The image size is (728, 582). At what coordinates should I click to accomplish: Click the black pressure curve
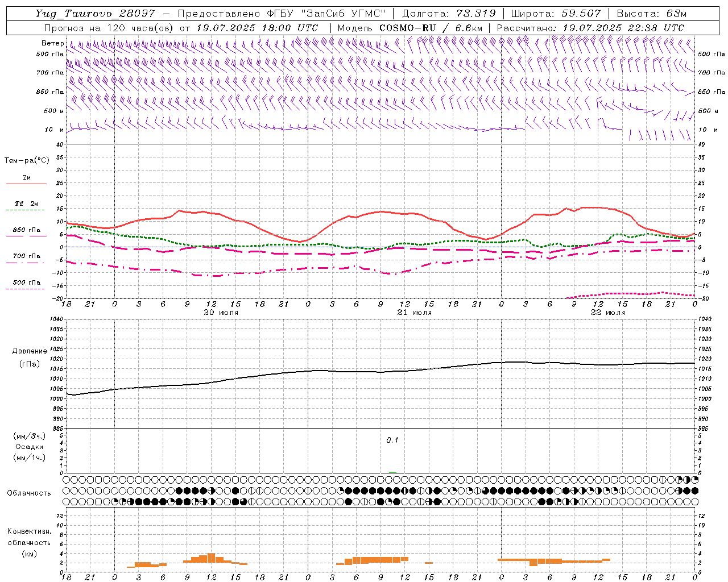pyautogui.click(x=381, y=372)
